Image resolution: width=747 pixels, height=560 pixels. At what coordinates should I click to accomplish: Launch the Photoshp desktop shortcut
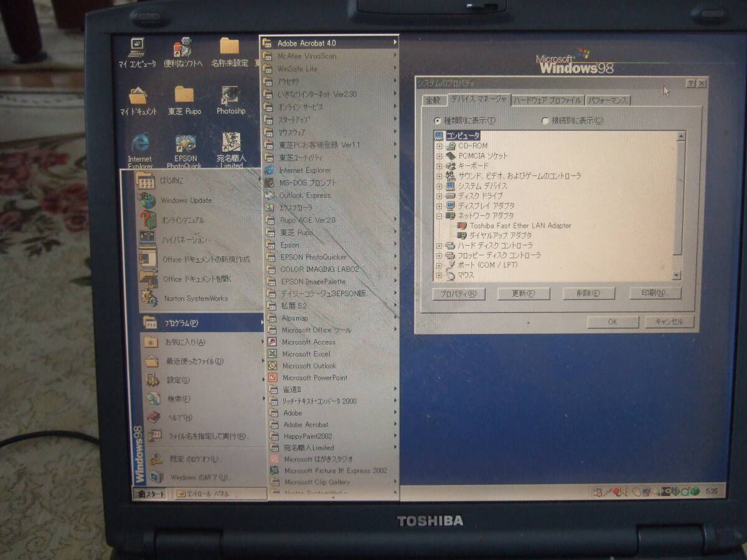[x=231, y=100]
